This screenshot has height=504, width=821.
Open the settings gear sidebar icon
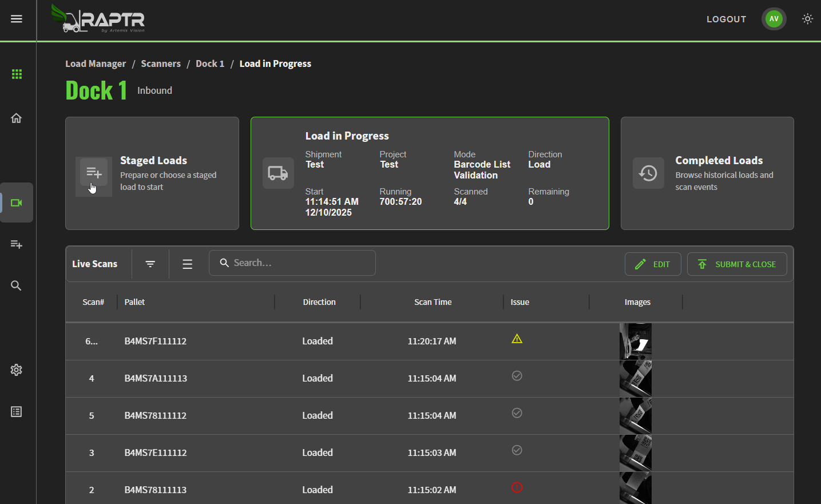click(x=17, y=370)
